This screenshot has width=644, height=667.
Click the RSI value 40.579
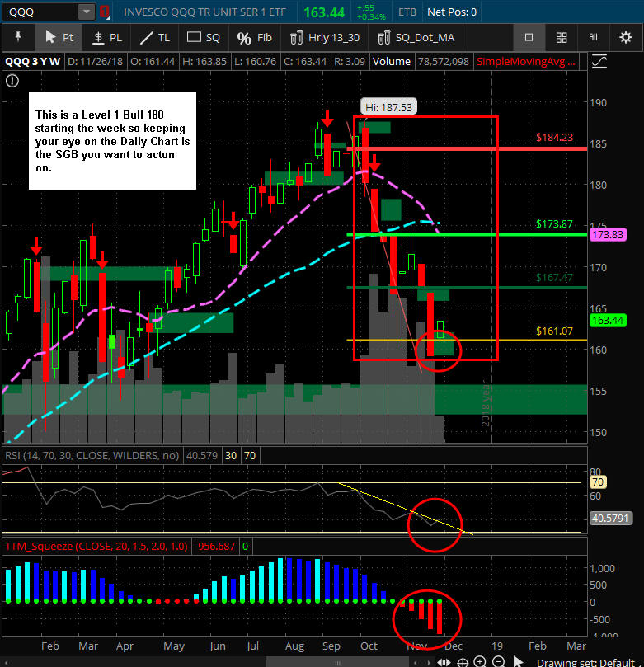(x=202, y=456)
